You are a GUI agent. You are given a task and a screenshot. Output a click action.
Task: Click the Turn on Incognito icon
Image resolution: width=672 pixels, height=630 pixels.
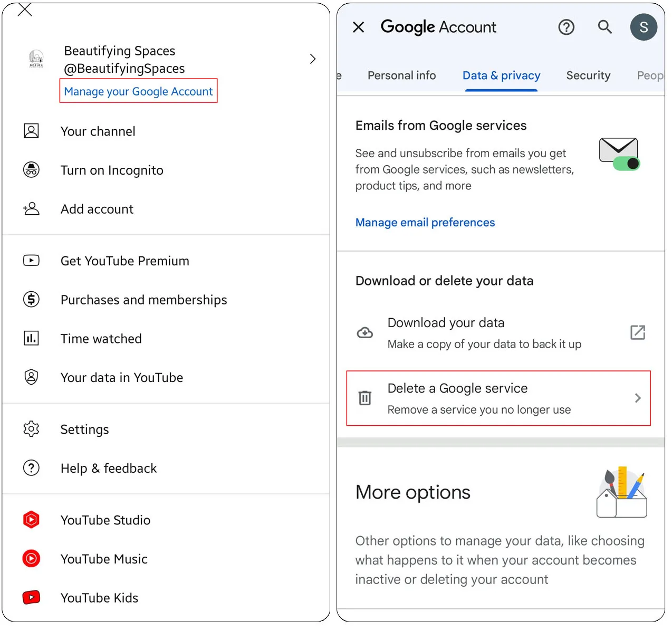pos(32,170)
